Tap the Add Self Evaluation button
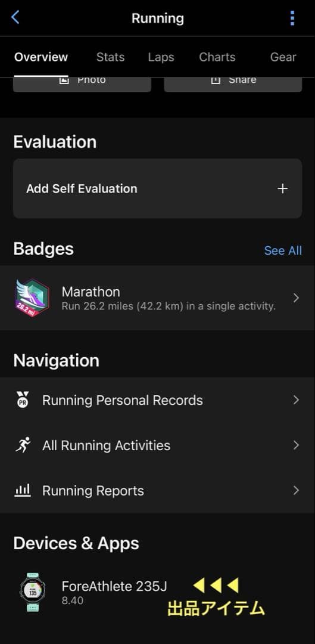Viewport: 315px width, 644px height. point(157,188)
